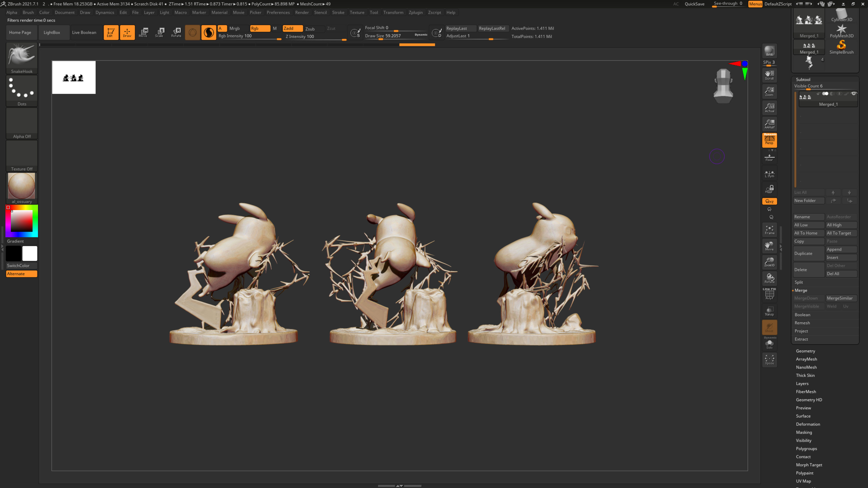
Task: Open the Dots stroke selector
Action: click(x=21, y=90)
